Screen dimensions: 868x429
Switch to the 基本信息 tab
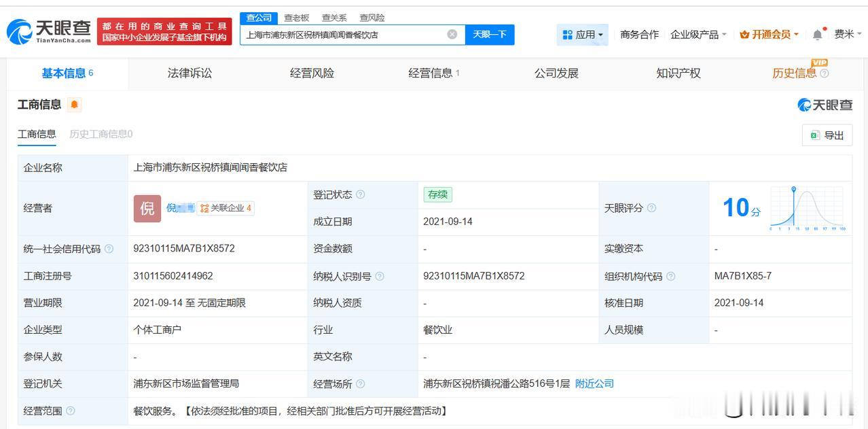67,73
